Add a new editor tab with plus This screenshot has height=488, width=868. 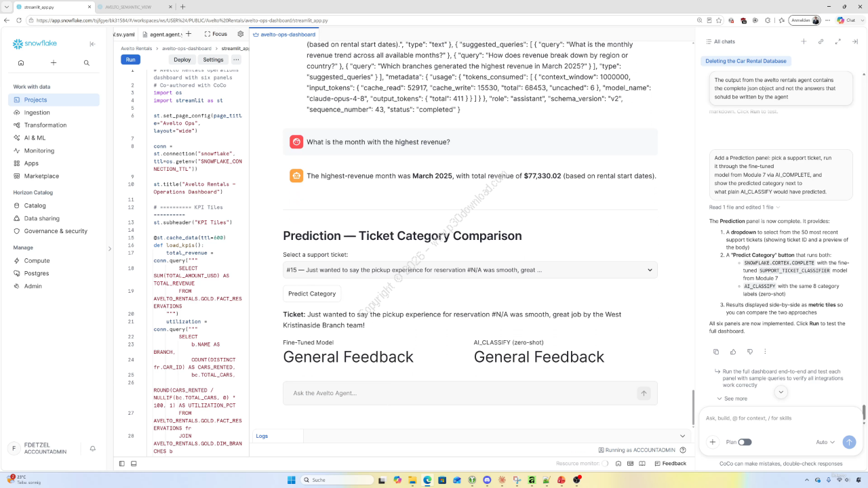189,34
